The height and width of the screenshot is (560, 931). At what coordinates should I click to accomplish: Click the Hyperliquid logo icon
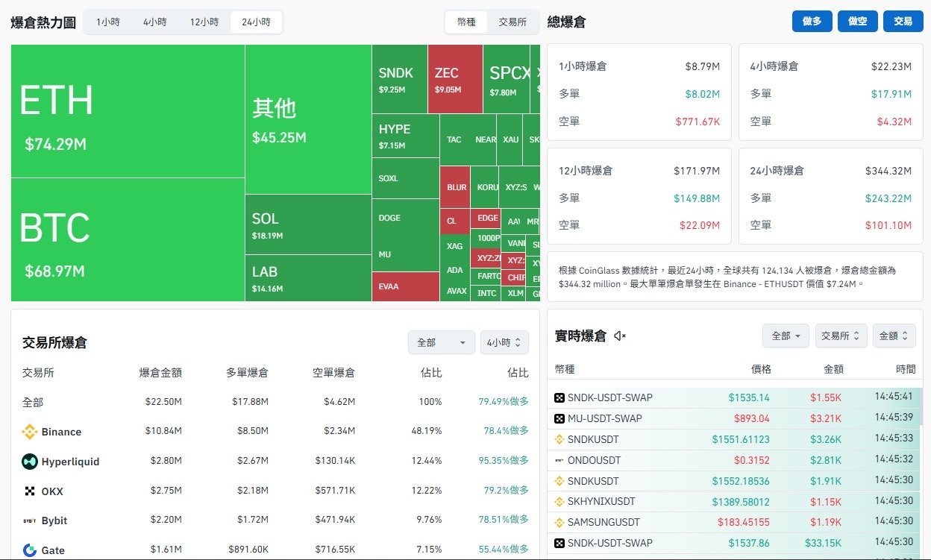pyautogui.click(x=30, y=462)
